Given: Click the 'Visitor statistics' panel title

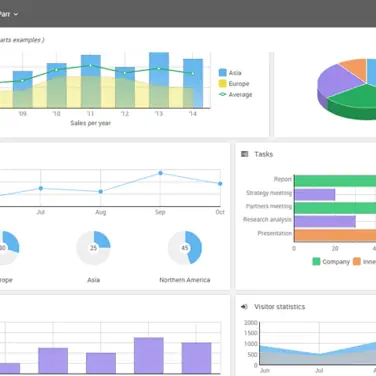Looking at the screenshot, I should (280, 307).
